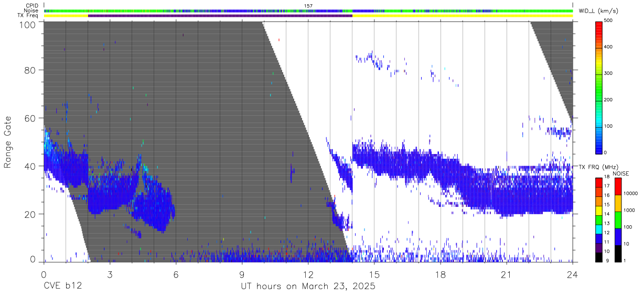Click the 1000 label on noise legend

tap(629, 210)
